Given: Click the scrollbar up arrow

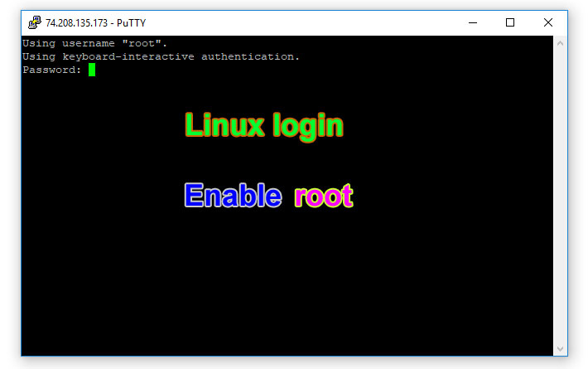Looking at the screenshot, I should (560, 43).
